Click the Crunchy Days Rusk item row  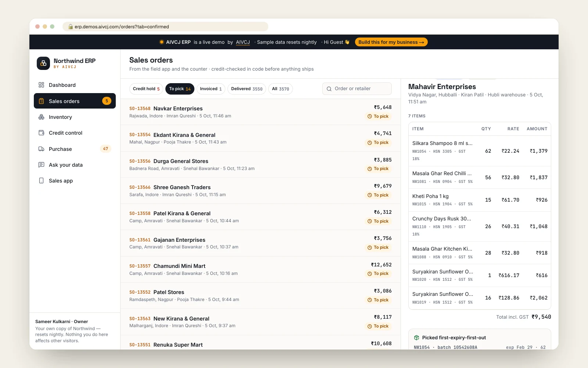tap(480, 226)
